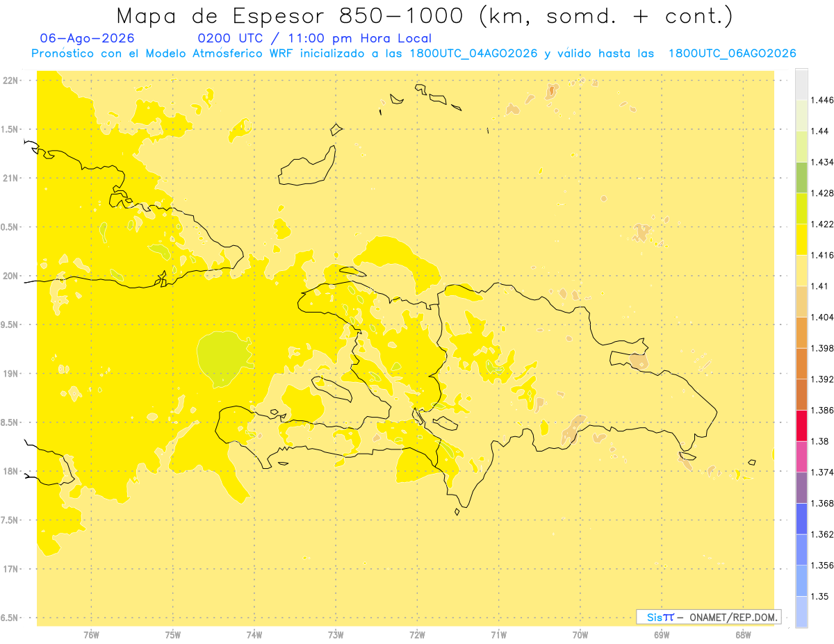Click the legend value 1.35
The width and height of the screenshot is (834, 644).
820,596
